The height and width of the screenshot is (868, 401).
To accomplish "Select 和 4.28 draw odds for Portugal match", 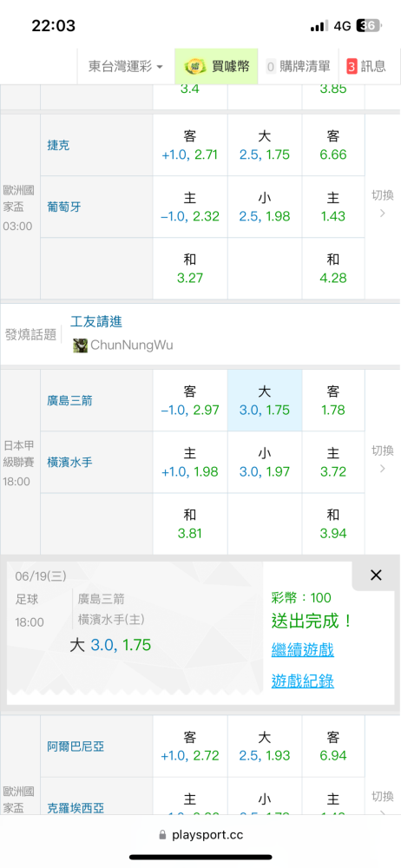I will tap(333, 268).
